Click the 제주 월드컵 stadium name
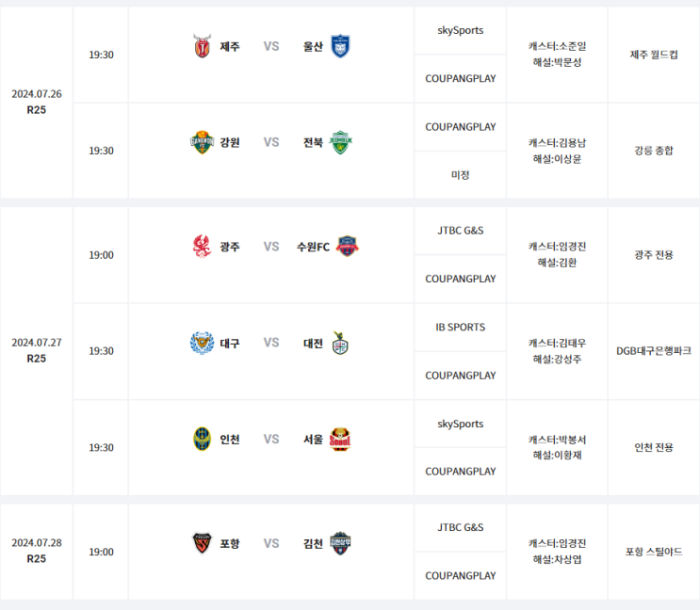This screenshot has width=700, height=610. click(x=654, y=55)
